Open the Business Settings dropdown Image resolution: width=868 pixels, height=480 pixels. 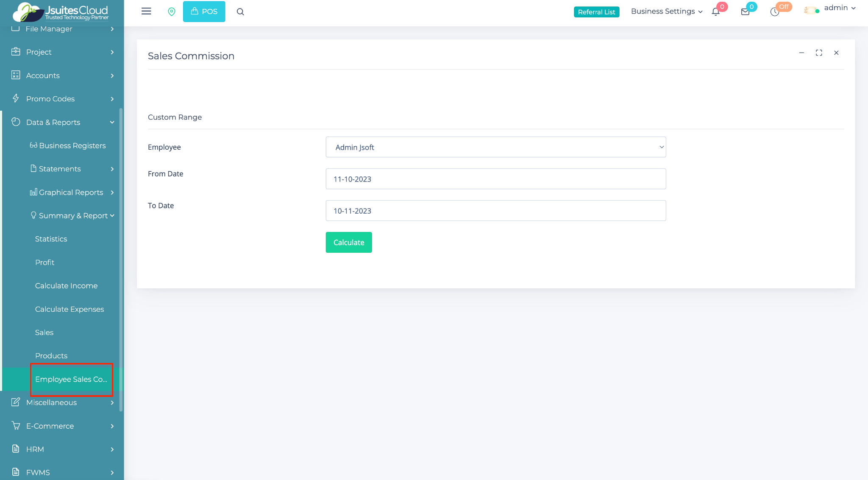pos(666,11)
